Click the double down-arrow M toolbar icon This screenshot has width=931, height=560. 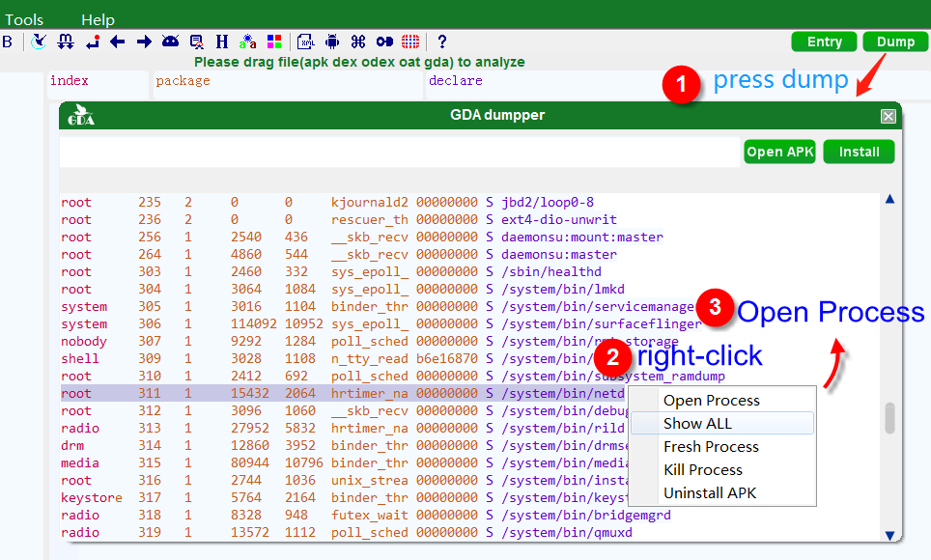click(66, 42)
